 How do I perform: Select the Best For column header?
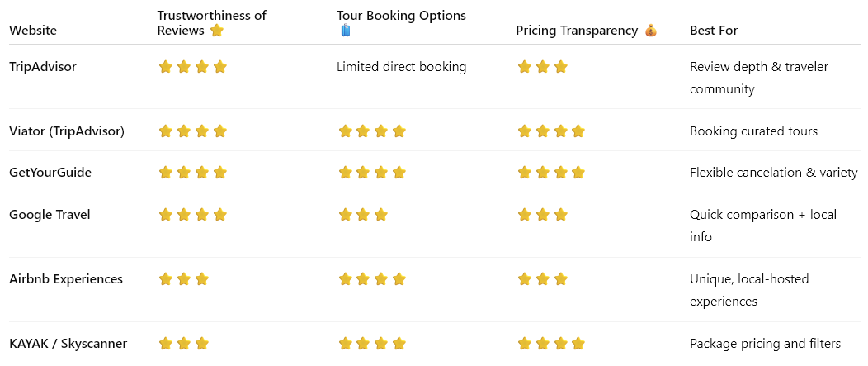pyautogui.click(x=714, y=31)
